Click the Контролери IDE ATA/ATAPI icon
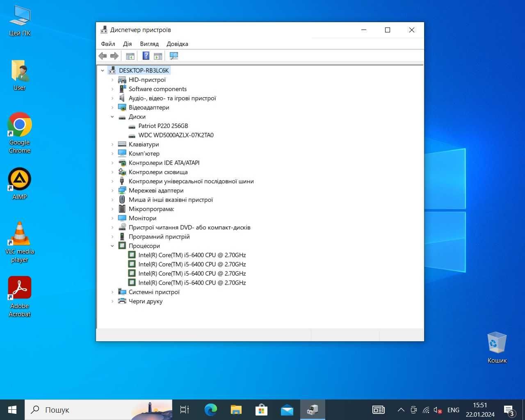This screenshot has height=420, width=525. (x=122, y=163)
